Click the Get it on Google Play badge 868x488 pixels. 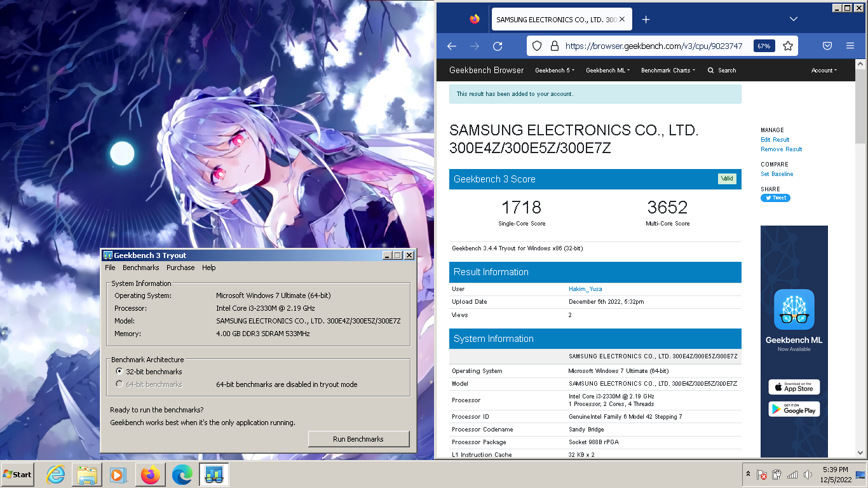(x=794, y=409)
